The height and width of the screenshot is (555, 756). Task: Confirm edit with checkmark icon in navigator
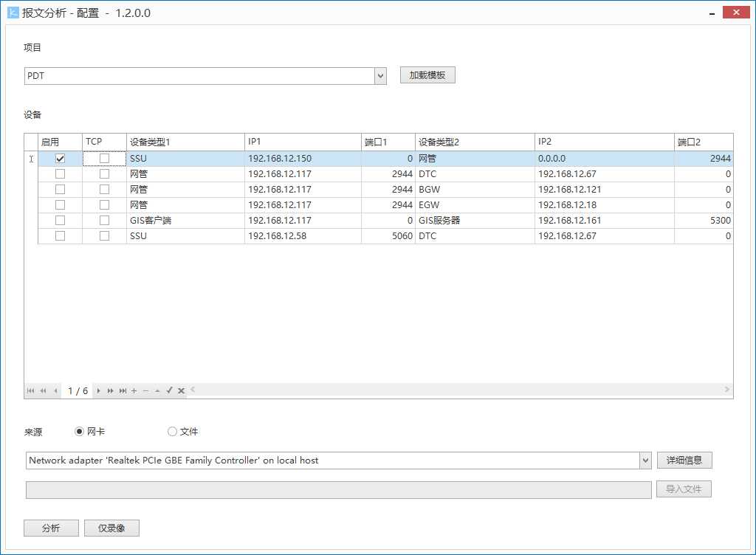169,390
